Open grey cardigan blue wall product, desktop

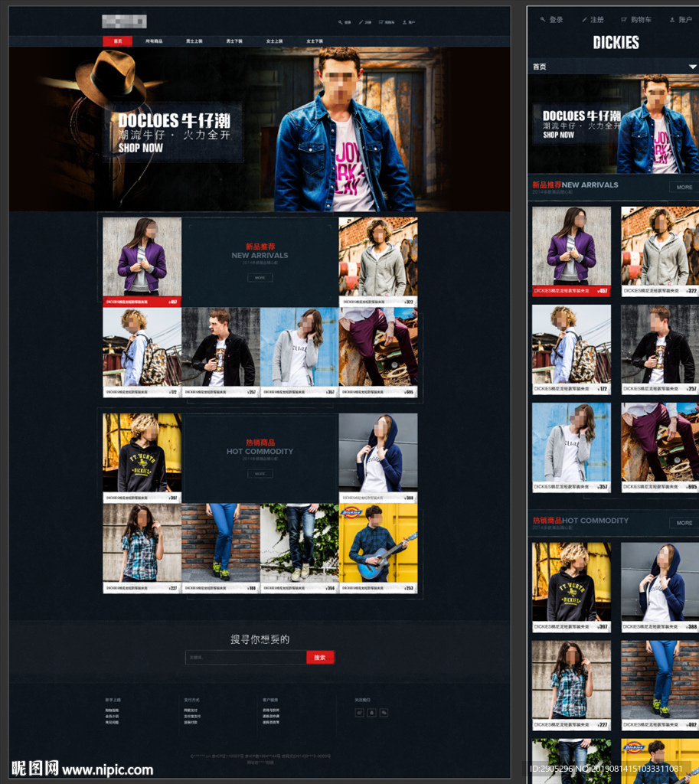[x=299, y=352]
